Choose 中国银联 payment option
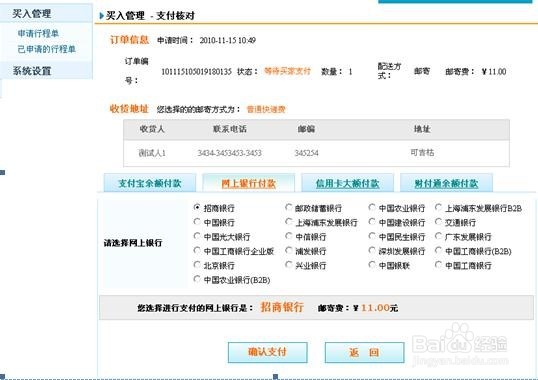 click(x=372, y=265)
